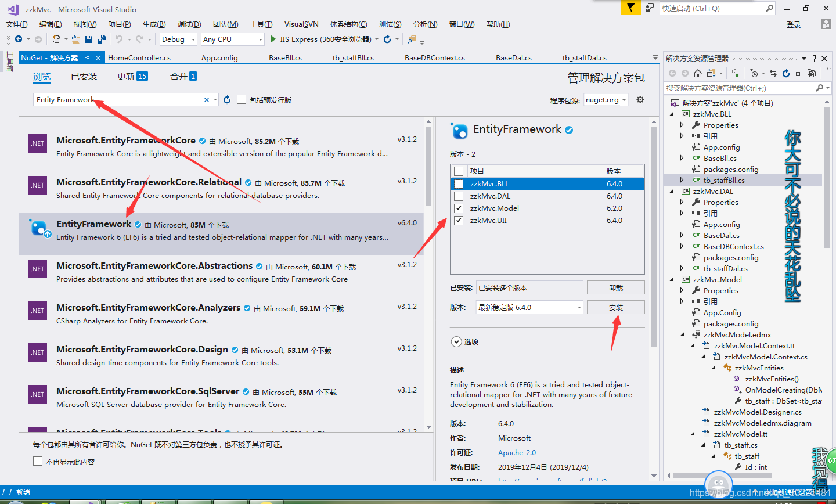Image resolution: width=836 pixels, height=504 pixels.
Task: Click the collapse all icon in Solution Explorer
Action: (799, 73)
